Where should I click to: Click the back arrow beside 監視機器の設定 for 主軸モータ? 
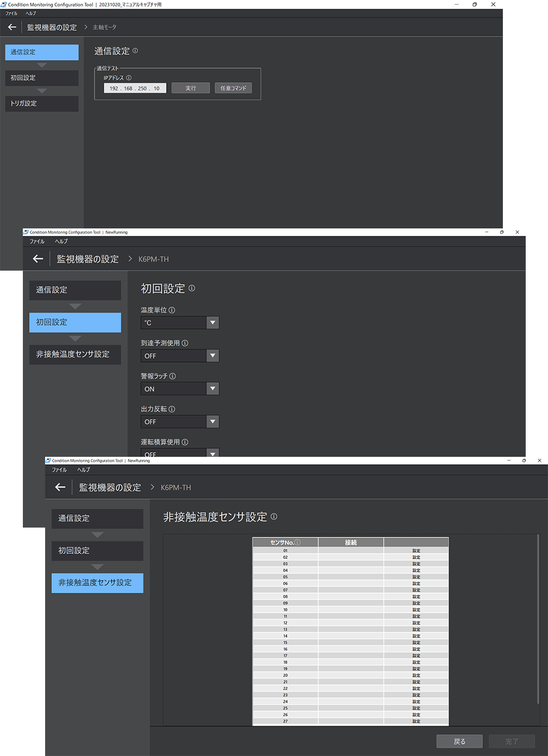(x=11, y=27)
